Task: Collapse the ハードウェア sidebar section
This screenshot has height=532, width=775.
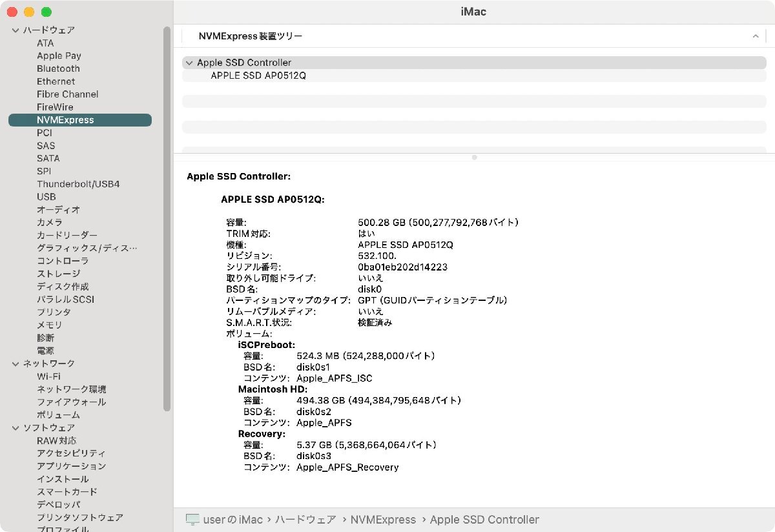Action: pyautogui.click(x=14, y=30)
